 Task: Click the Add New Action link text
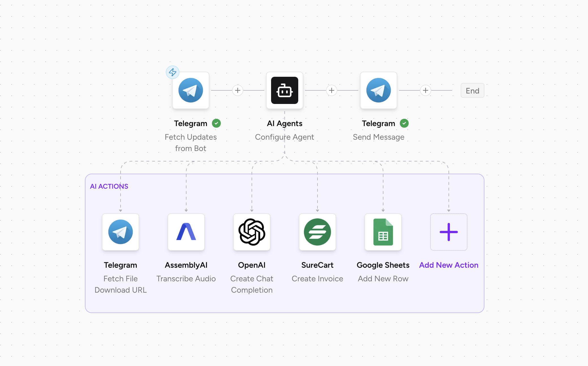coord(449,265)
